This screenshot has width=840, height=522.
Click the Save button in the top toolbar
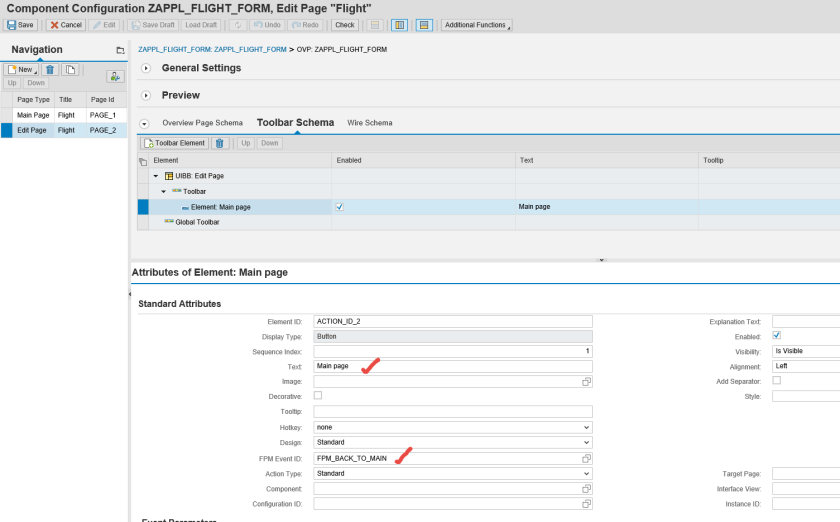pyautogui.click(x=21, y=25)
